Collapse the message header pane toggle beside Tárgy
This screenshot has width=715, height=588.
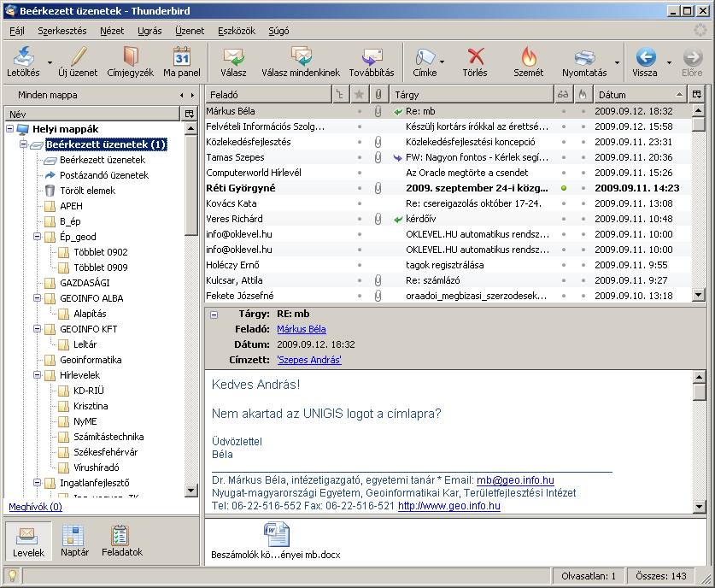click(214, 315)
